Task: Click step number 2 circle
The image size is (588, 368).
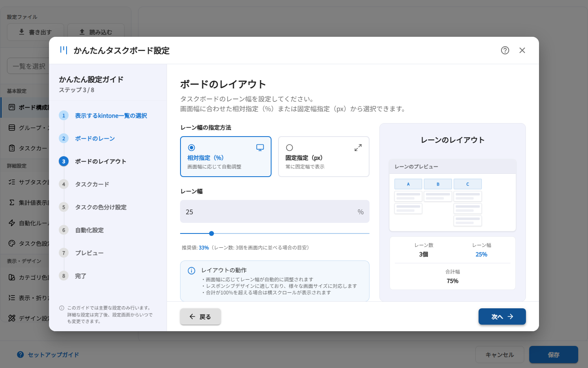Action: (64, 139)
